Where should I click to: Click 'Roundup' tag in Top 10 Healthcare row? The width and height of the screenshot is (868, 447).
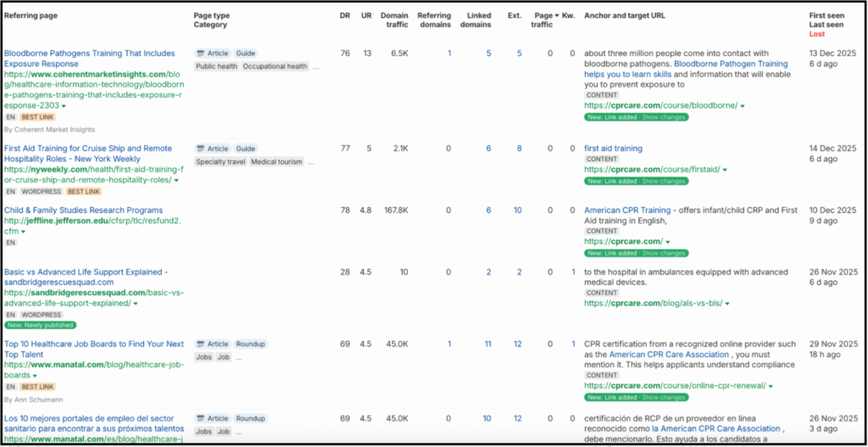250,344
